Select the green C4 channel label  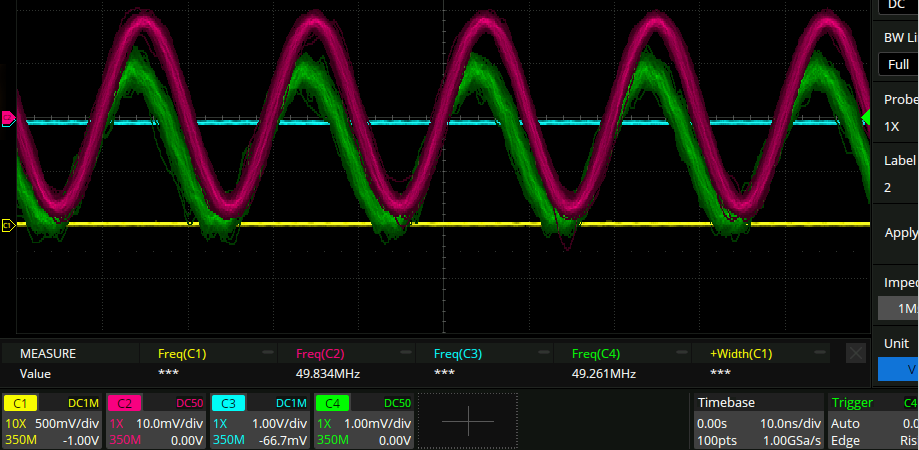tap(332, 403)
